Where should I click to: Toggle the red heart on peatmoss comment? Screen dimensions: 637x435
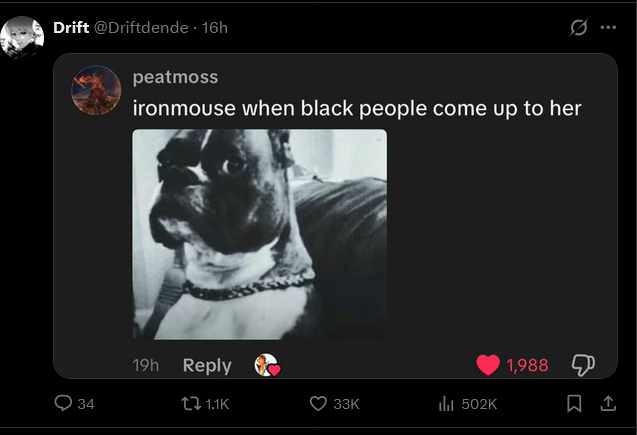[488, 365]
